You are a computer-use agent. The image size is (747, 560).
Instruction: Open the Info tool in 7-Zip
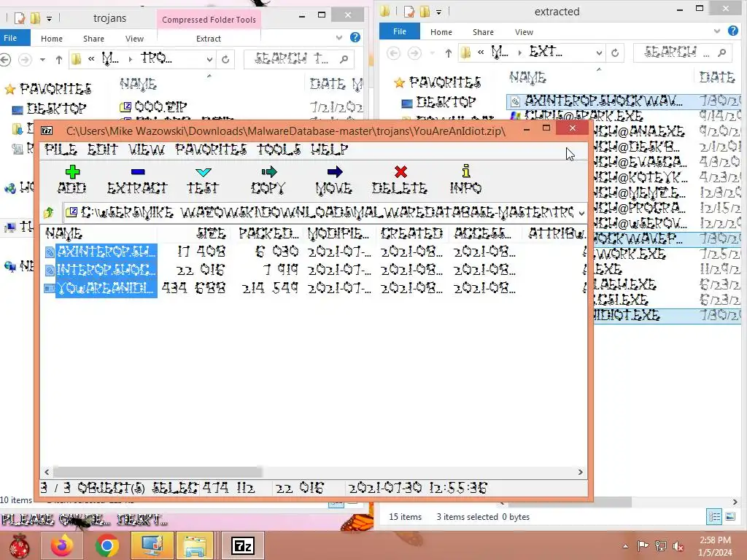(465, 179)
